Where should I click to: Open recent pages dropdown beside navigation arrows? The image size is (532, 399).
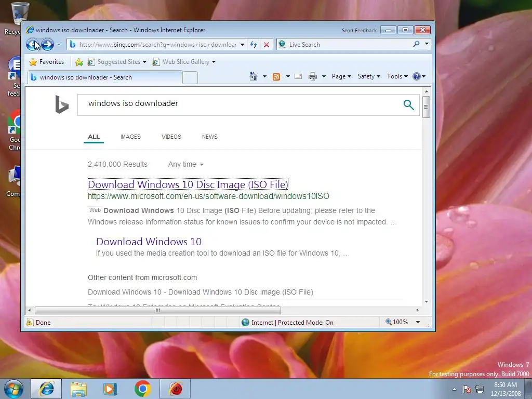pos(59,45)
